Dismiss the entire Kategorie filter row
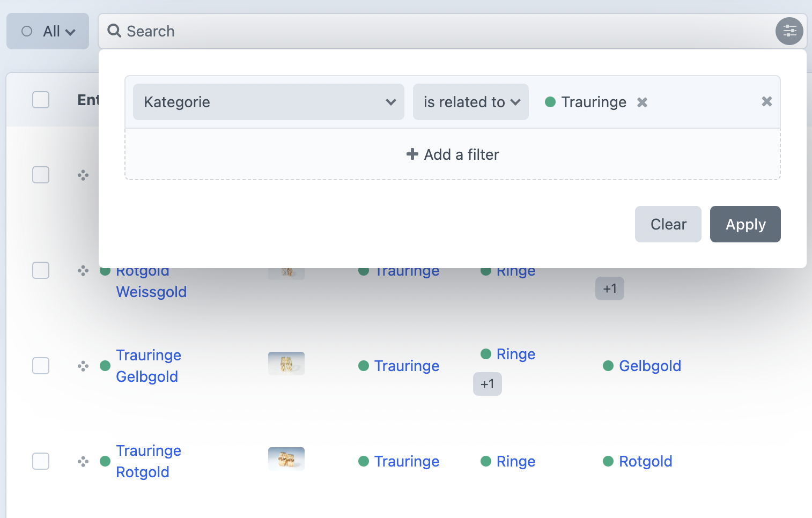The image size is (812, 518). pos(766,101)
